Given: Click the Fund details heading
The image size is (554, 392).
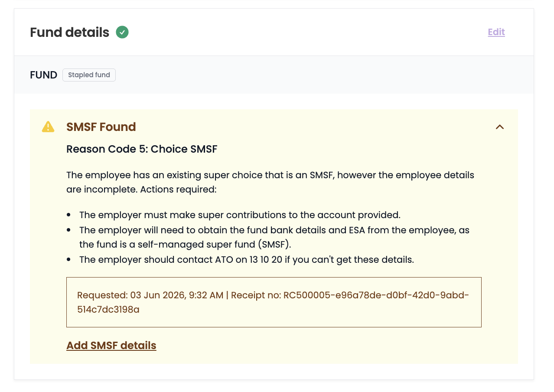Looking at the screenshot, I should point(70,33).
